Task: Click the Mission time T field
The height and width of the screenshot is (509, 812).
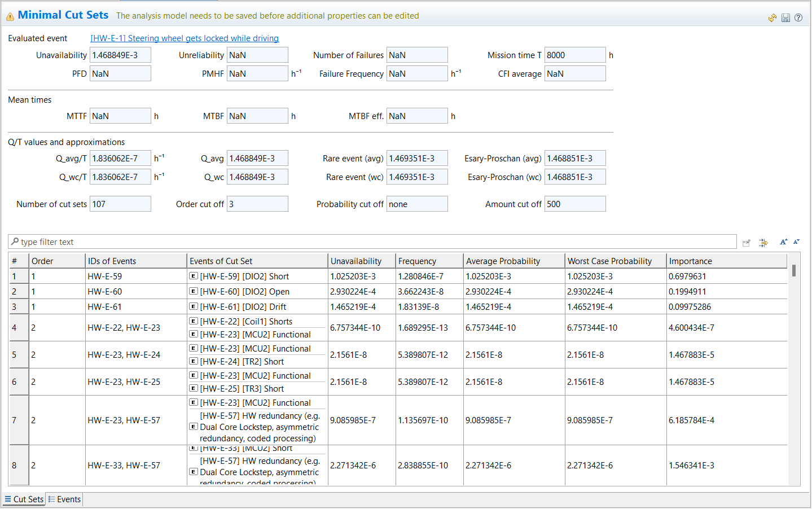Action: point(574,55)
